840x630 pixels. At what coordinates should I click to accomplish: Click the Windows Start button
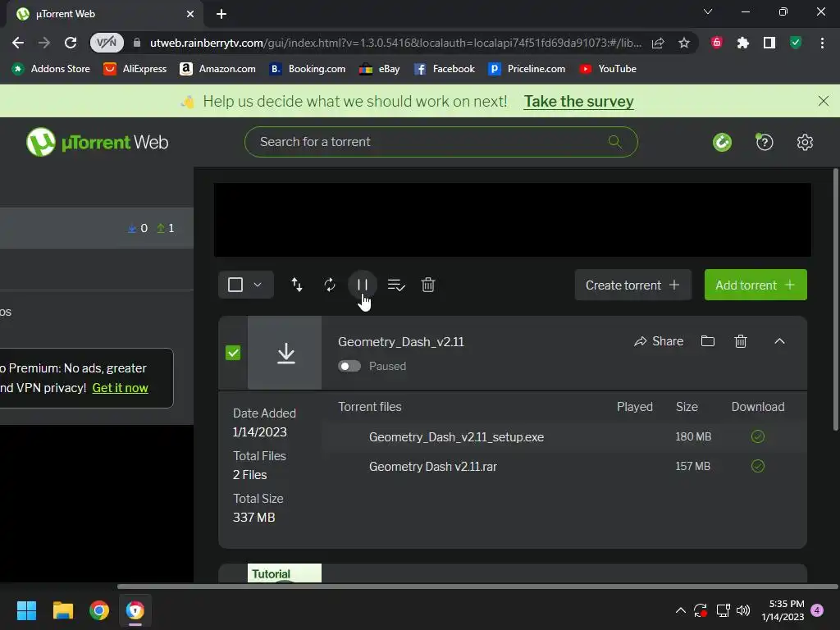point(26,610)
